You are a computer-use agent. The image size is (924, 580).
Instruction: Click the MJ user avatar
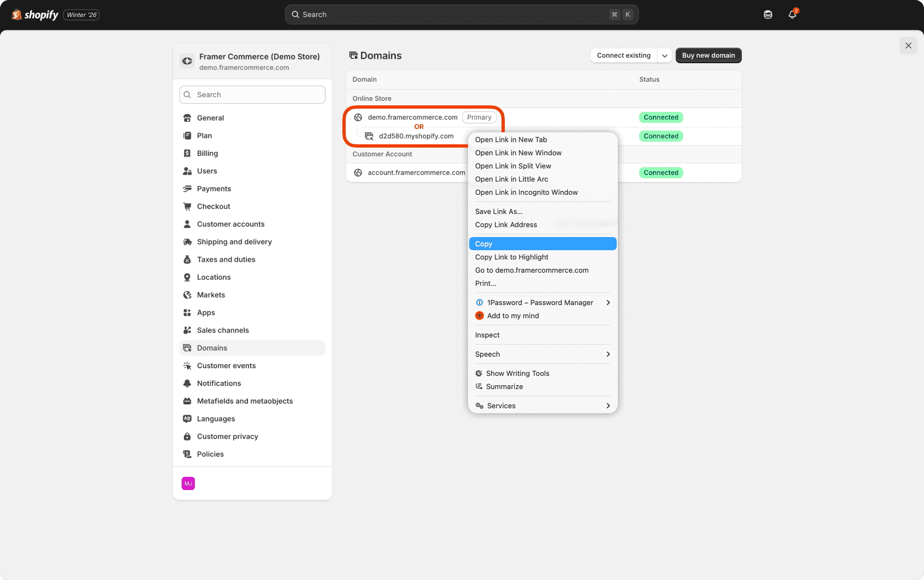tap(188, 483)
